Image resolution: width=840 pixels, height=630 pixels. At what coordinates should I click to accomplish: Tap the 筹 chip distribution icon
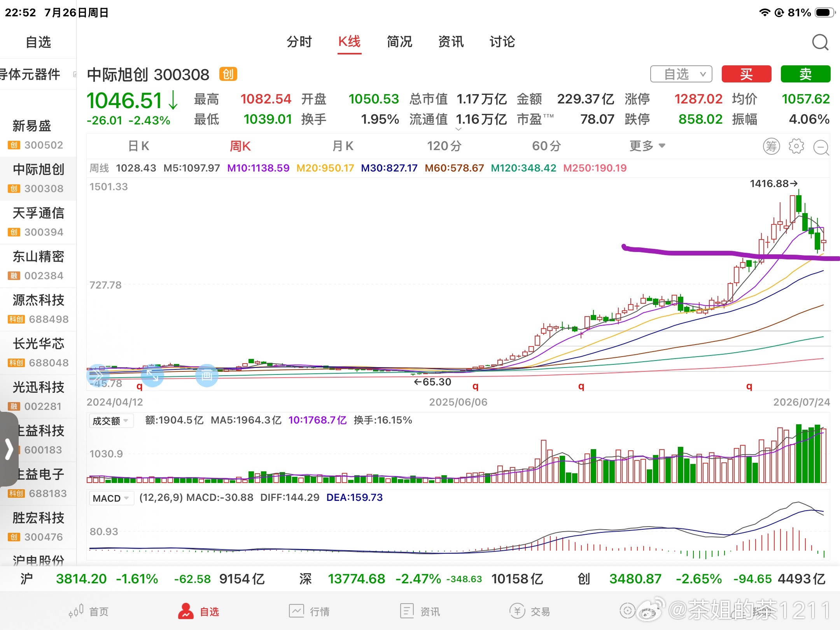pyautogui.click(x=771, y=146)
